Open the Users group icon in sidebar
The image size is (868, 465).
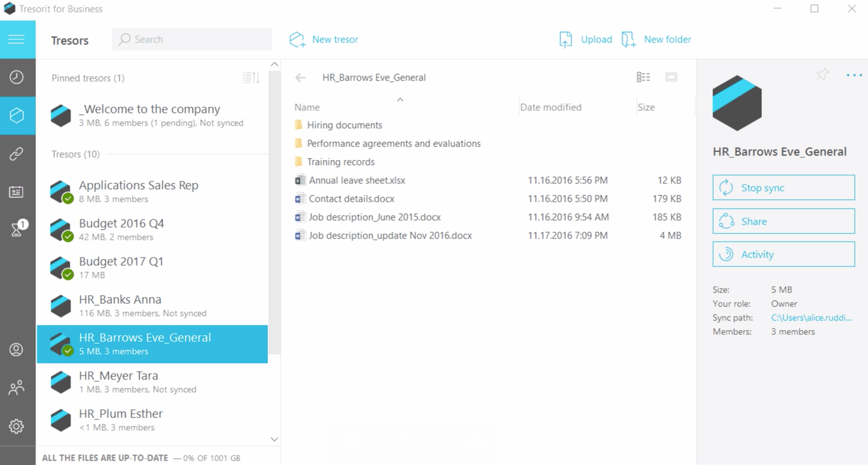click(x=17, y=387)
